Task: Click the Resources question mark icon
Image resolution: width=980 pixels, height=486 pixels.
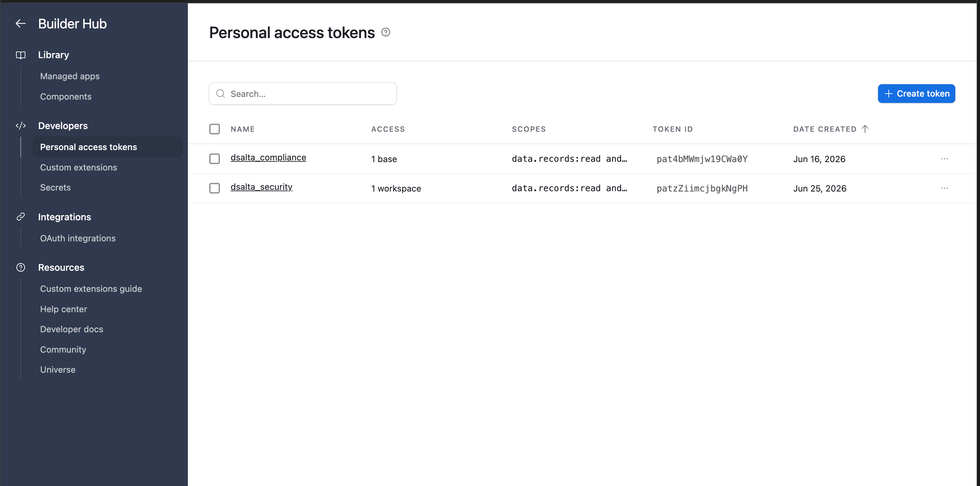Action: [20, 267]
